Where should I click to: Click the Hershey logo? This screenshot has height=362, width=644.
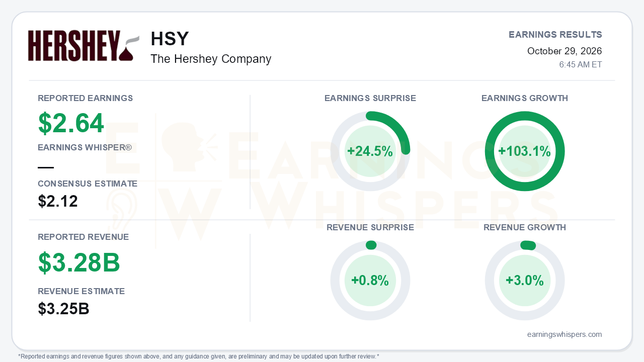[84, 46]
